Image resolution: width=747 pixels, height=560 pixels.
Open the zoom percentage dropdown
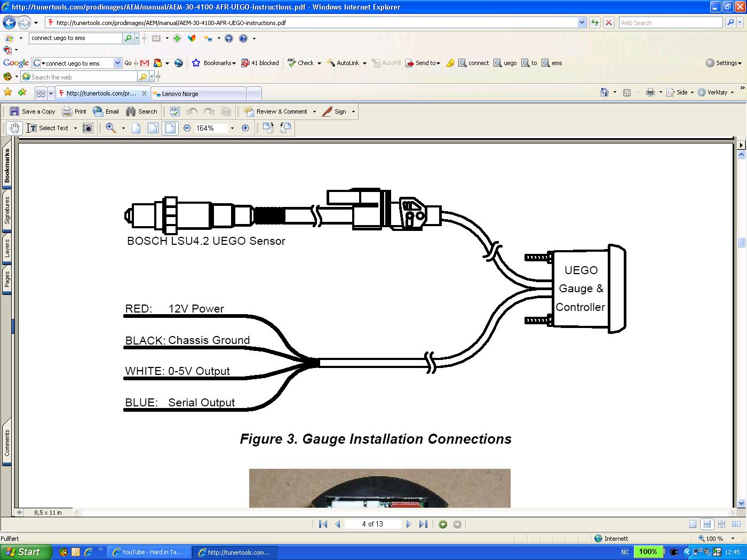pos(232,128)
